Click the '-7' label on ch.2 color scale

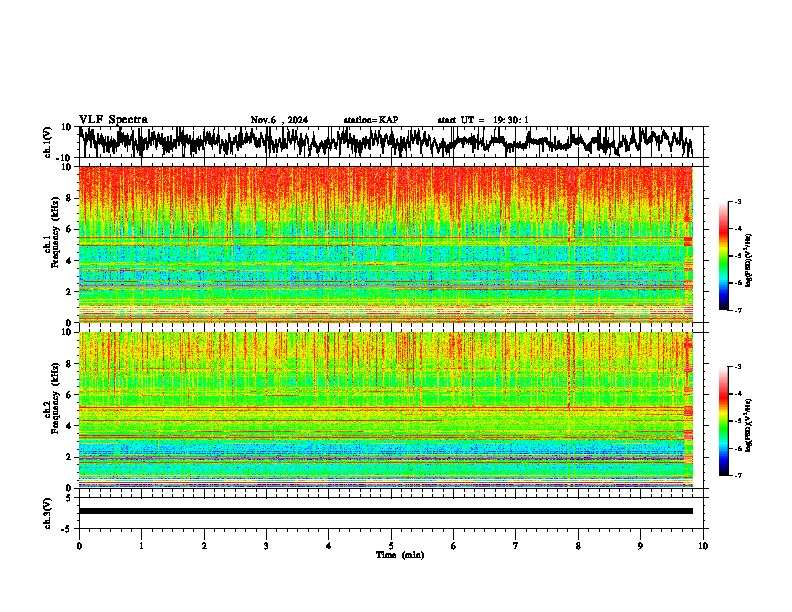[738, 475]
